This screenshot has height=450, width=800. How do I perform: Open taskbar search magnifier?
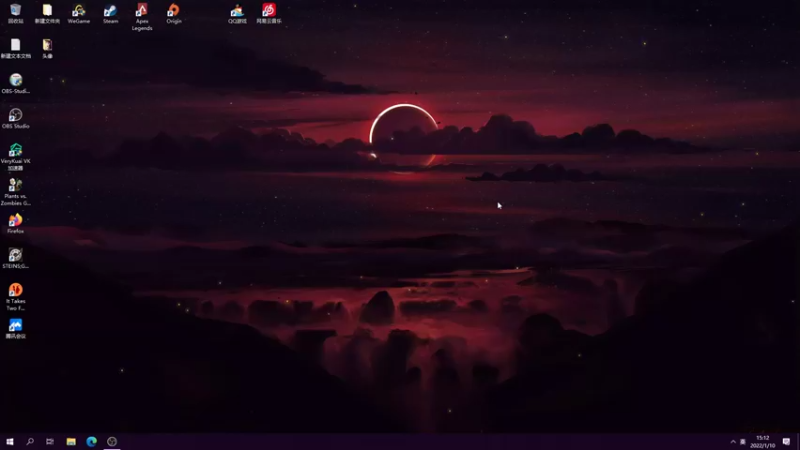tap(30, 441)
